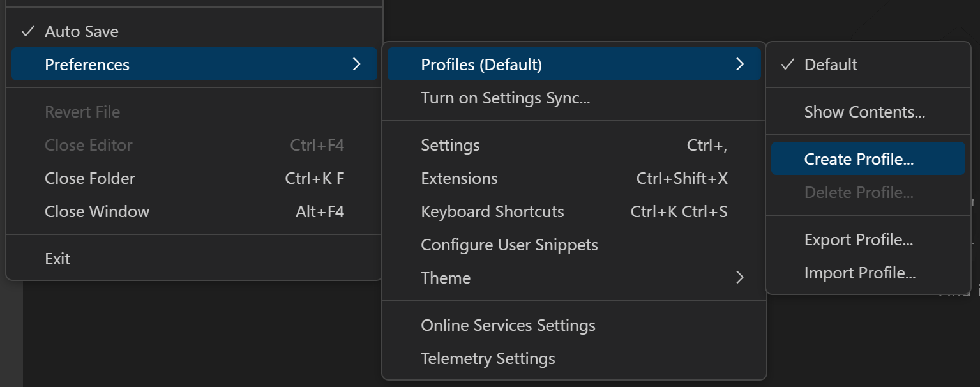Choose Close Folder
Screen dimensions: 980x387
[x=89, y=178]
